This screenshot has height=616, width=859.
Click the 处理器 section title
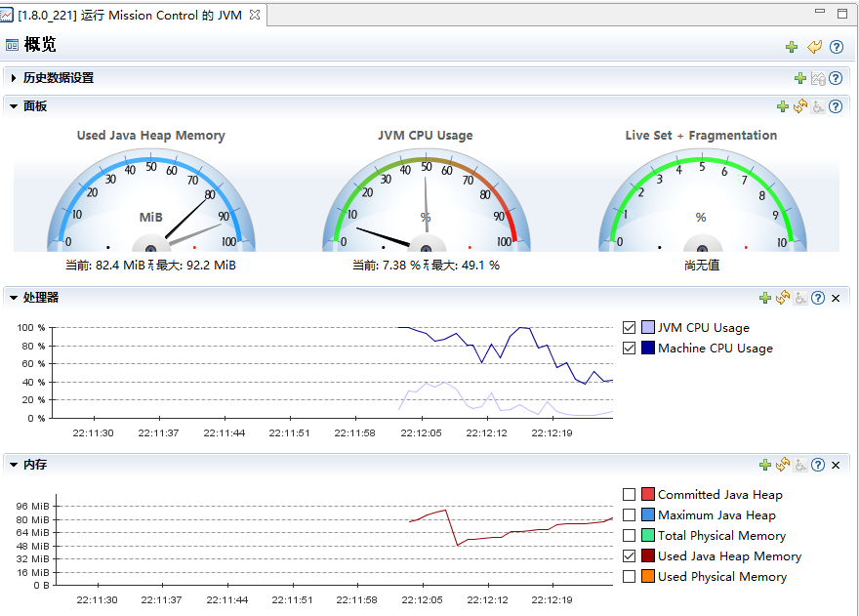tap(41, 298)
